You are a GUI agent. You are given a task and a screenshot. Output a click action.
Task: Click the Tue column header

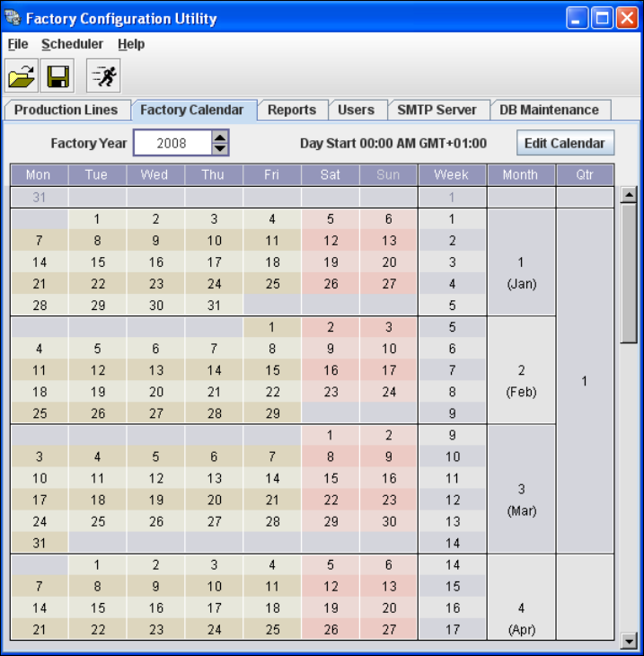pos(97,175)
